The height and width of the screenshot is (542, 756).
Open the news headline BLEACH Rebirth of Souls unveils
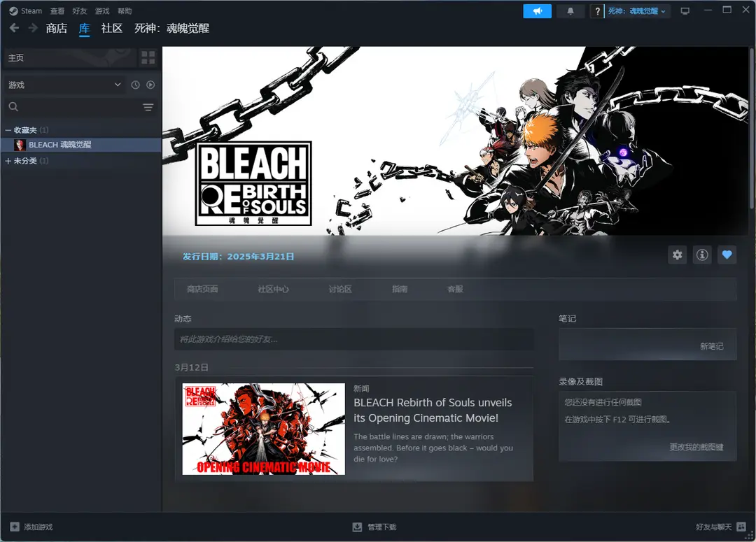(433, 410)
